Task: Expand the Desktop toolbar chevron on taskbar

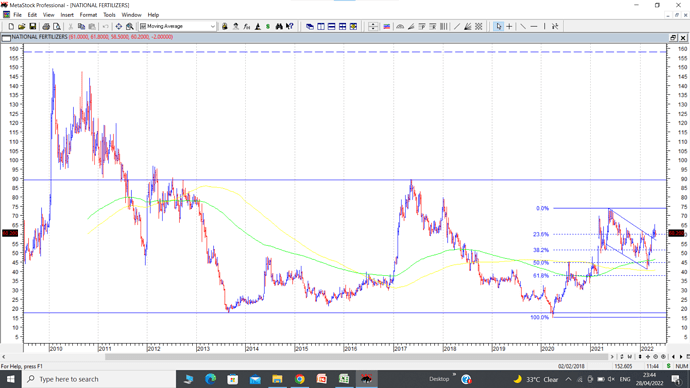Action: pos(454,375)
